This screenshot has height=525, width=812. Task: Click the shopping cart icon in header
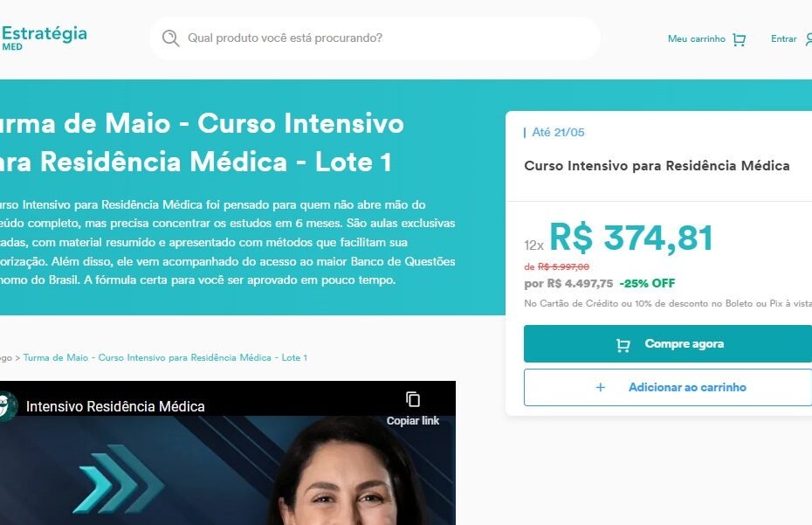[x=739, y=39]
